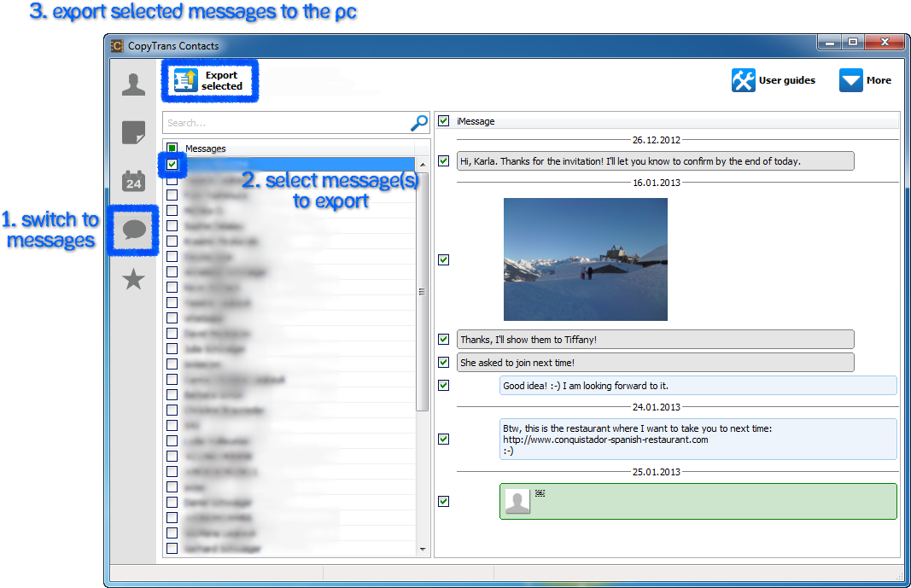Uncheck the "Hi, Karla" message checkbox
The width and height of the screenshot is (911, 588).
coord(444,160)
